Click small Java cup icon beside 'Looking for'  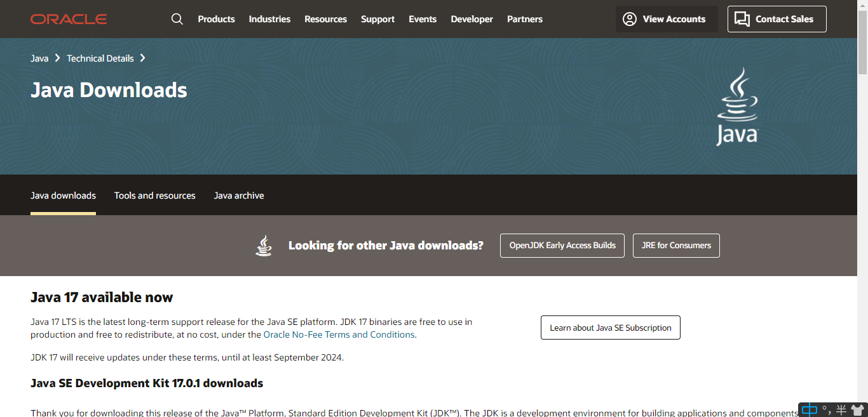click(264, 246)
